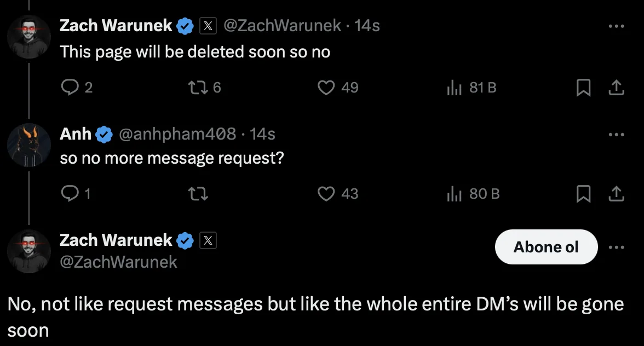Open Anh's profile avatar picture
644x346 pixels.
click(x=29, y=145)
